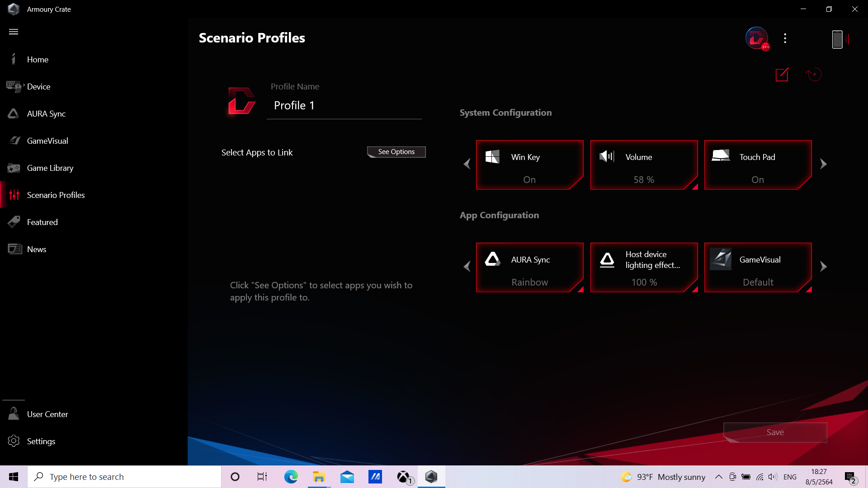The height and width of the screenshot is (488, 868).
Task: Click the Save button
Action: pyautogui.click(x=775, y=432)
